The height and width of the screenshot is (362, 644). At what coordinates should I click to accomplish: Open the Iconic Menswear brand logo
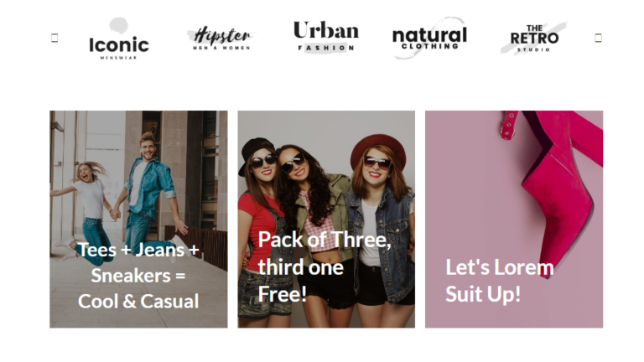click(119, 39)
